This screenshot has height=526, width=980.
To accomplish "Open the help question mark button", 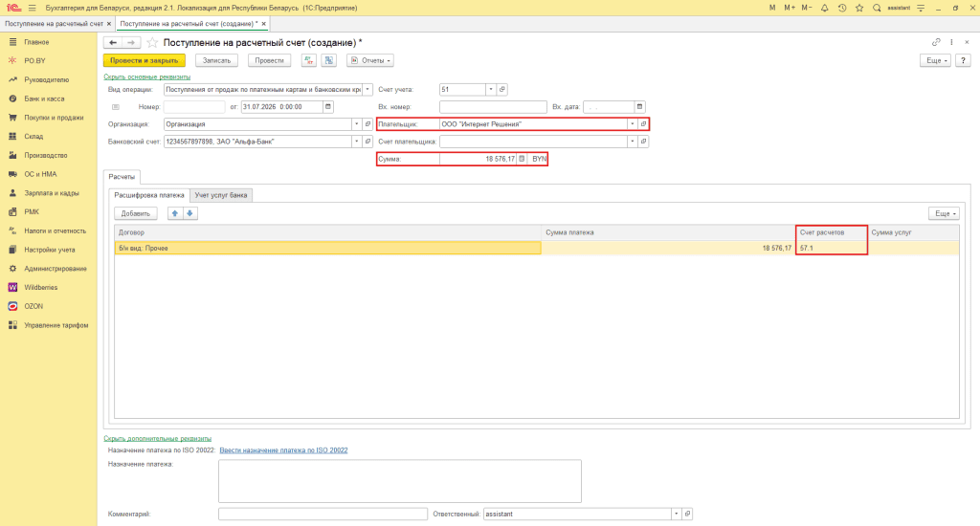I will click(x=963, y=60).
